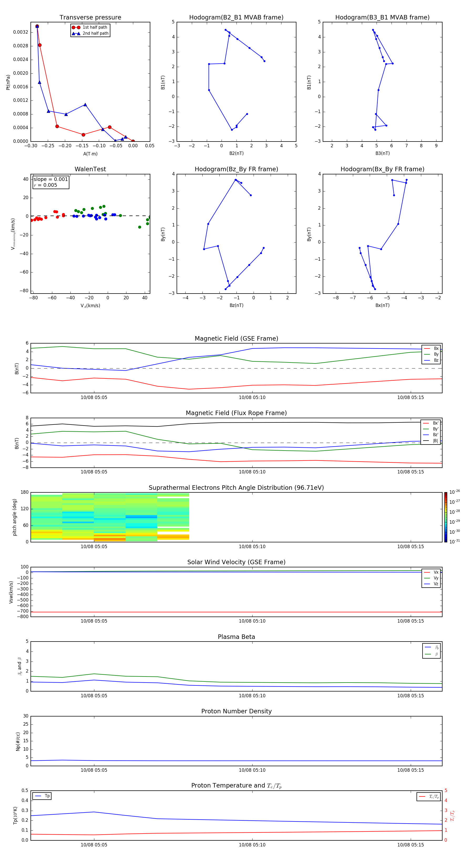Click the 'Pt(nPa)' y-axis label
Viewport: 473px width, 868px height.
pos(8,82)
